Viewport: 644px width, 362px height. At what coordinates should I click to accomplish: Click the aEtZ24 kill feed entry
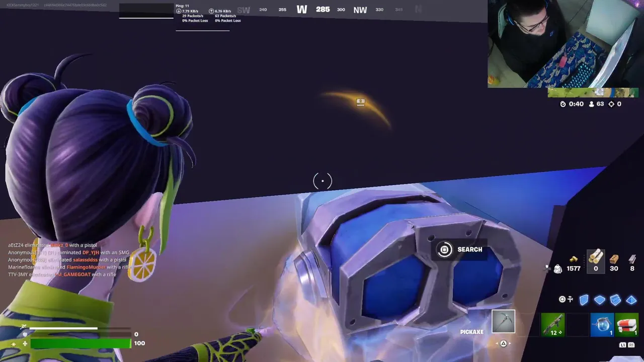click(52, 245)
